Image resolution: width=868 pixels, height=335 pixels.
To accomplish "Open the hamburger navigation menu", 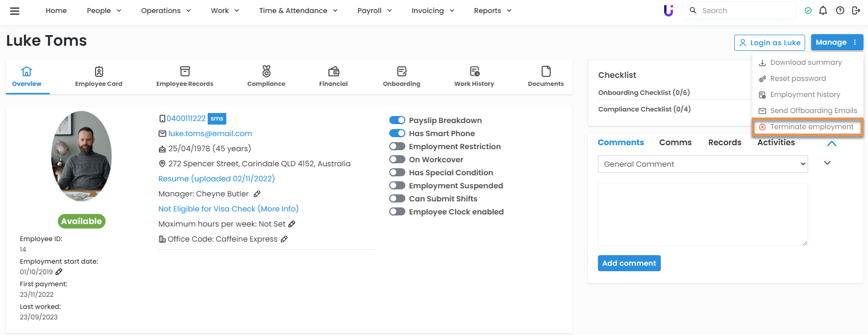I will tap(15, 11).
